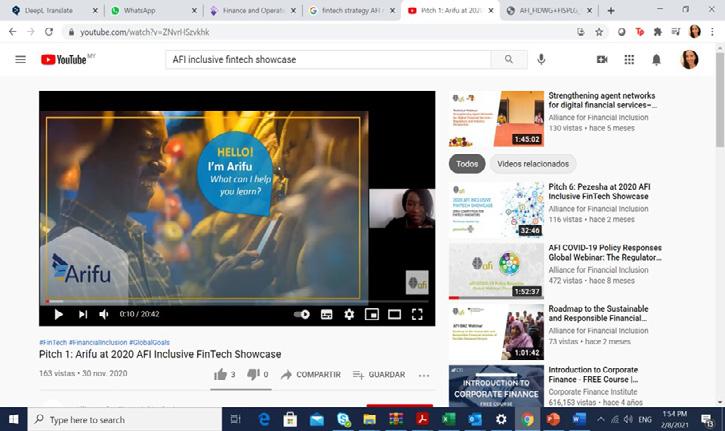This screenshot has height=431, width=725.
Task: Enter fullscreen video mode
Action: tap(417, 314)
